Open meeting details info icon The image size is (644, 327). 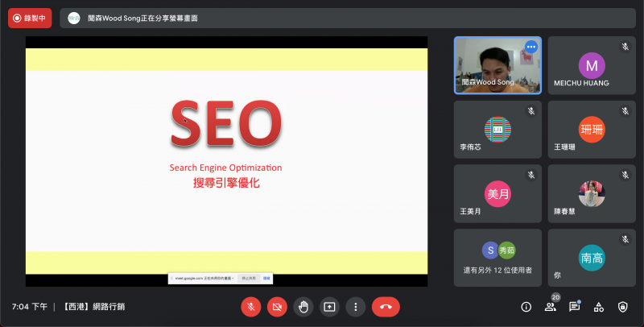(x=526, y=307)
